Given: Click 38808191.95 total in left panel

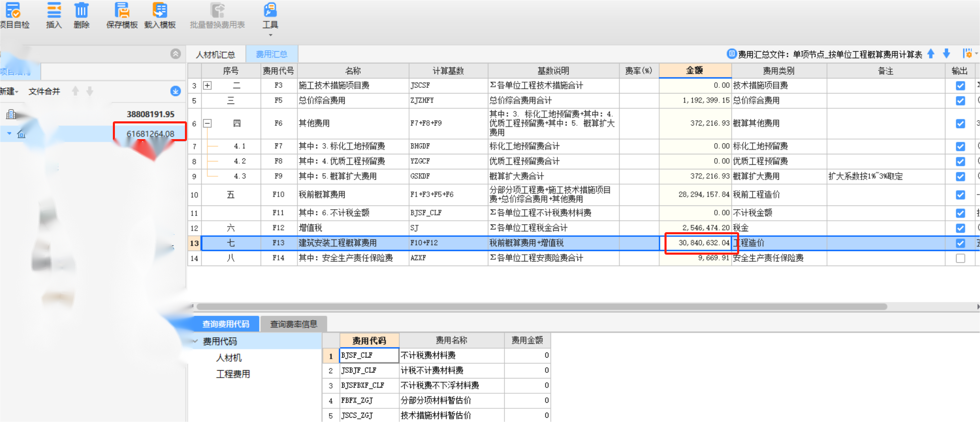Looking at the screenshot, I should click(150, 114).
